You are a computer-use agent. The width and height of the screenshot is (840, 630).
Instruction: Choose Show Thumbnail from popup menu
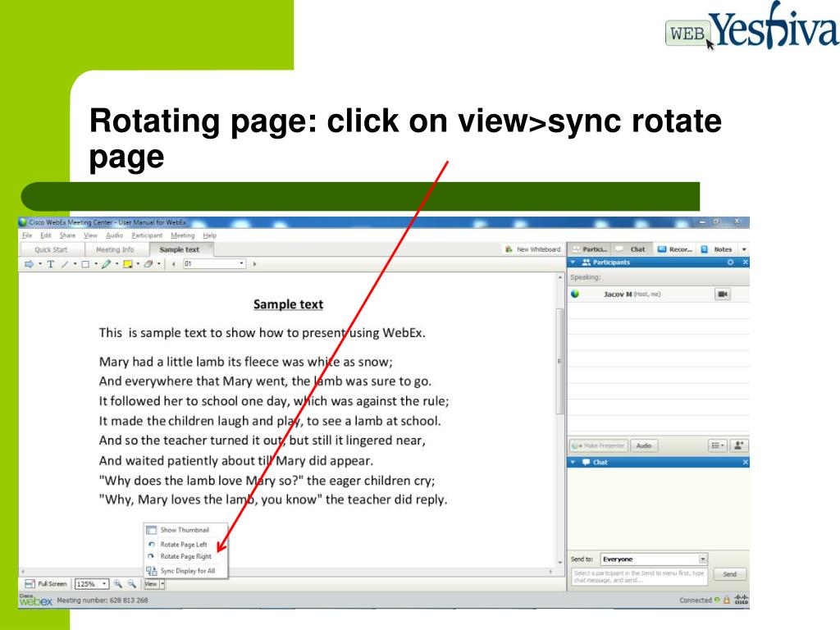pyautogui.click(x=185, y=530)
